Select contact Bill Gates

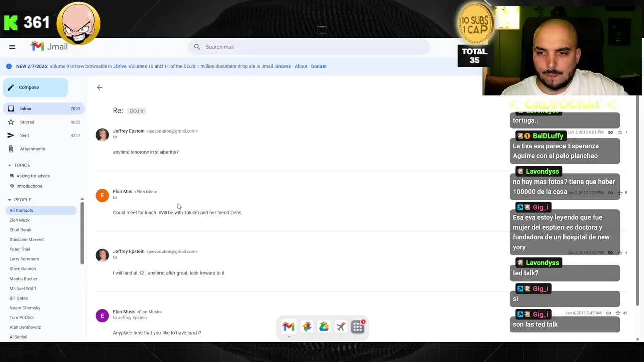(x=18, y=298)
